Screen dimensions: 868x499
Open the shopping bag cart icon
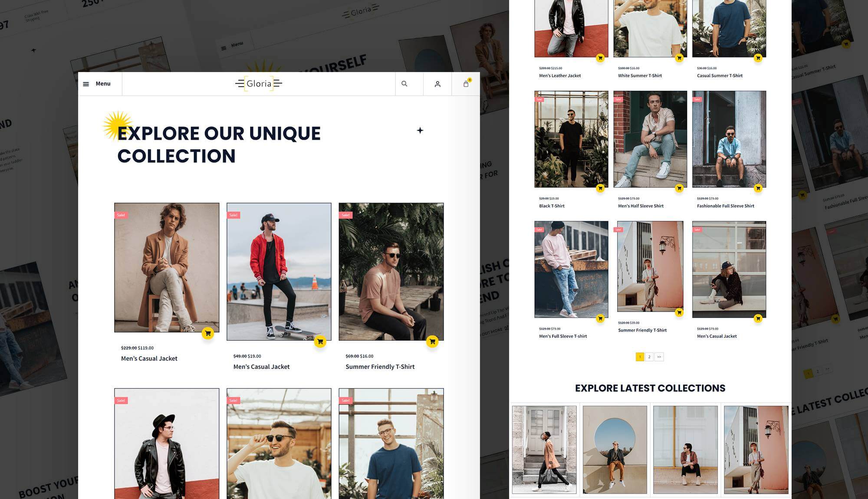(x=466, y=84)
